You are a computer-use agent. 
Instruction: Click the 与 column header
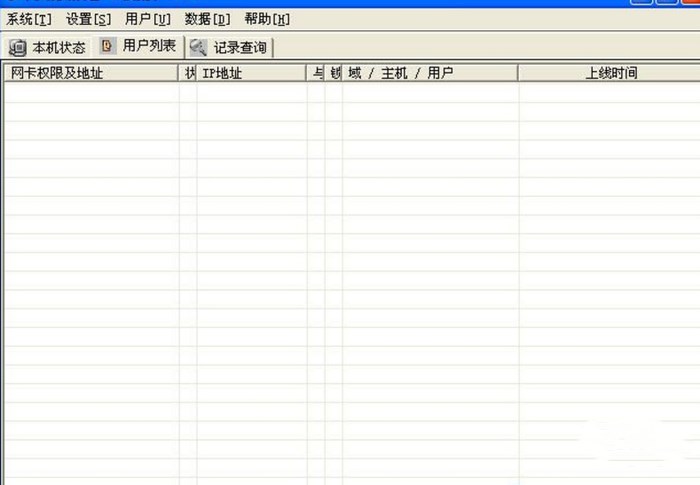pos(315,73)
